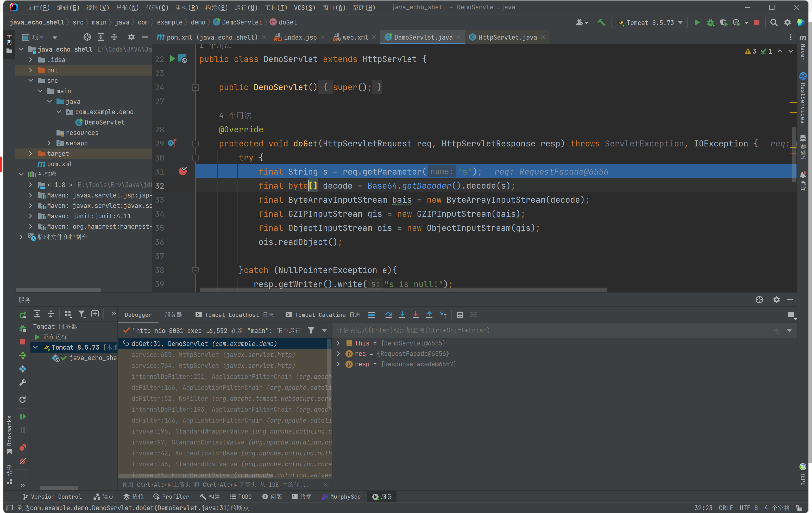The width and height of the screenshot is (812, 513).
Task: Expand the target folder in project tree
Action: [x=31, y=153]
